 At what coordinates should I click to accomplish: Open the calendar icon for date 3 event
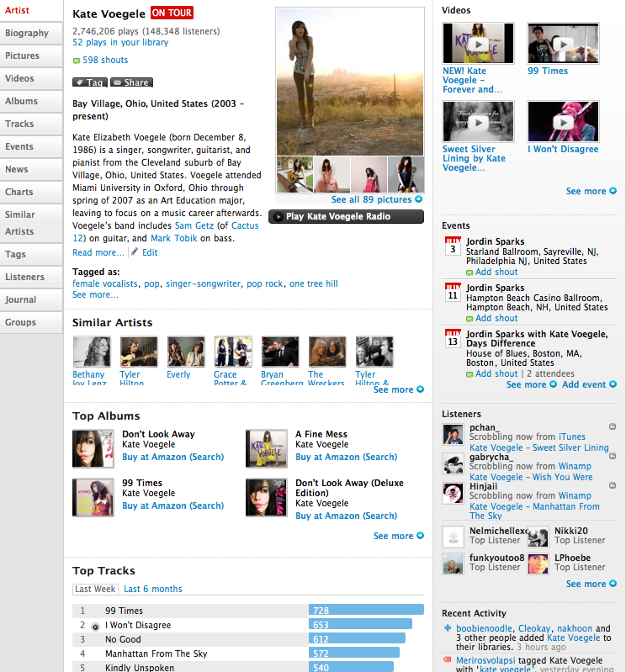453,246
